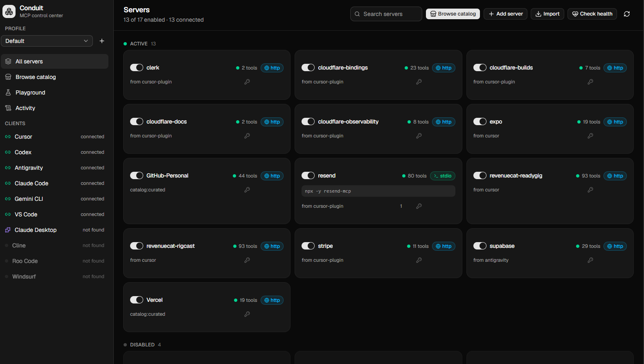Select the Cline client entry
The width and height of the screenshot is (644, 364).
point(54,245)
